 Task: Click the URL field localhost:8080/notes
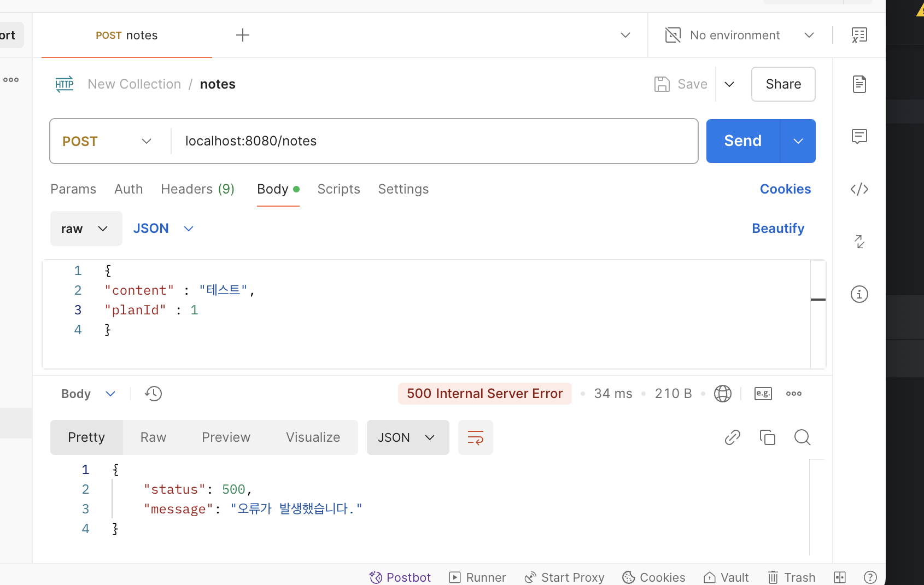coord(435,141)
